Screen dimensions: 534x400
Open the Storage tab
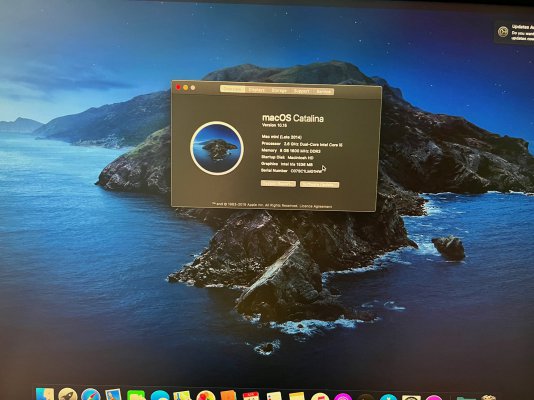[279, 91]
